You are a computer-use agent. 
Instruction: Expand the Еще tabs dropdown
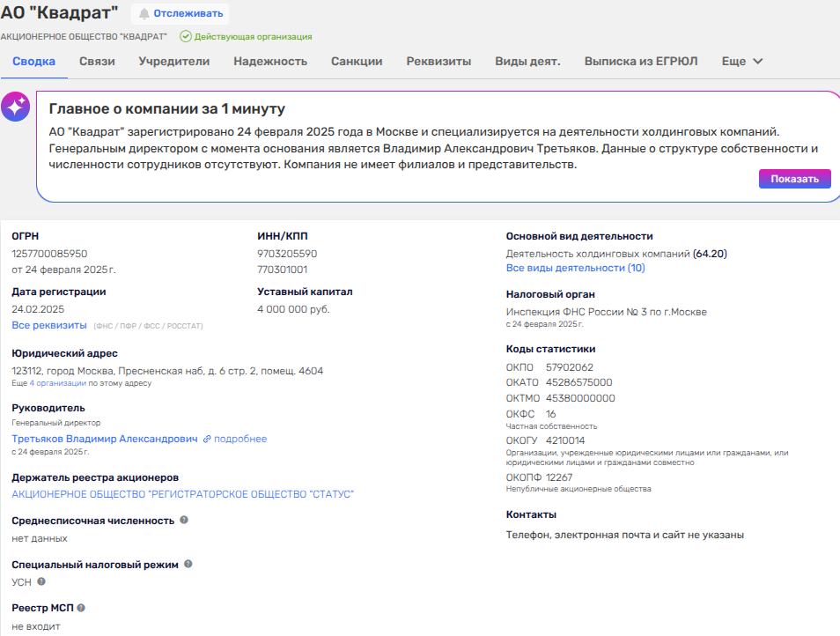coord(742,62)
